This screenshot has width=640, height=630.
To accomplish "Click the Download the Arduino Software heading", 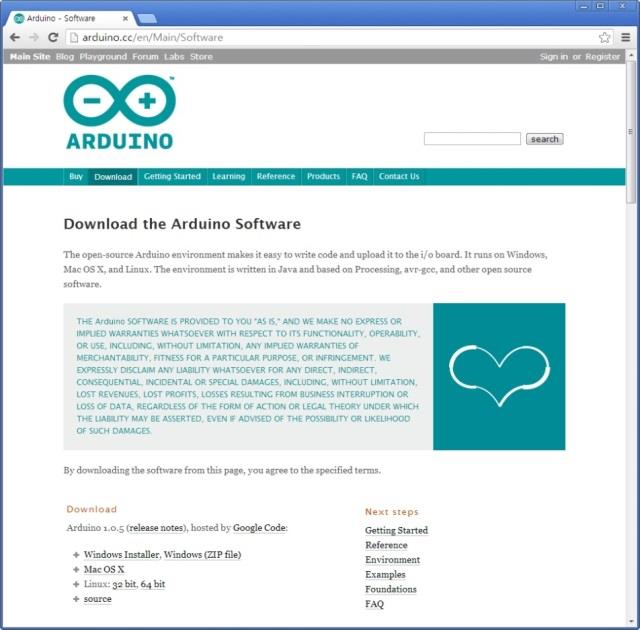I will click(182, 224).
